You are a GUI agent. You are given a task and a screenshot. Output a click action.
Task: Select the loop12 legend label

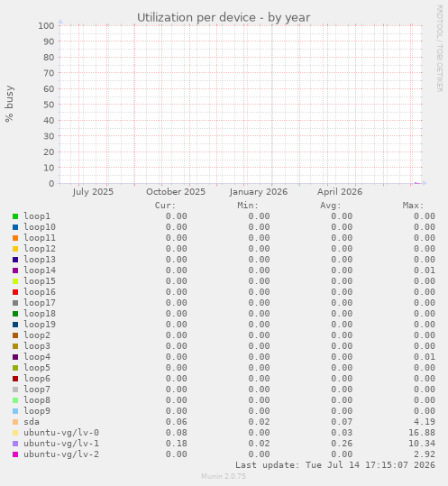pos(40,249)
